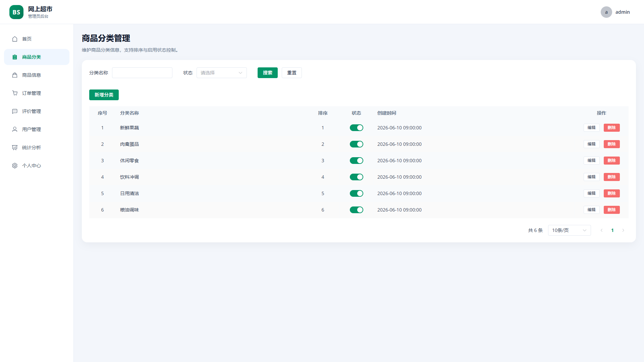Screen dimensions: 644x362
Task: Click the BS logo icon
Action: coord(16,12)
